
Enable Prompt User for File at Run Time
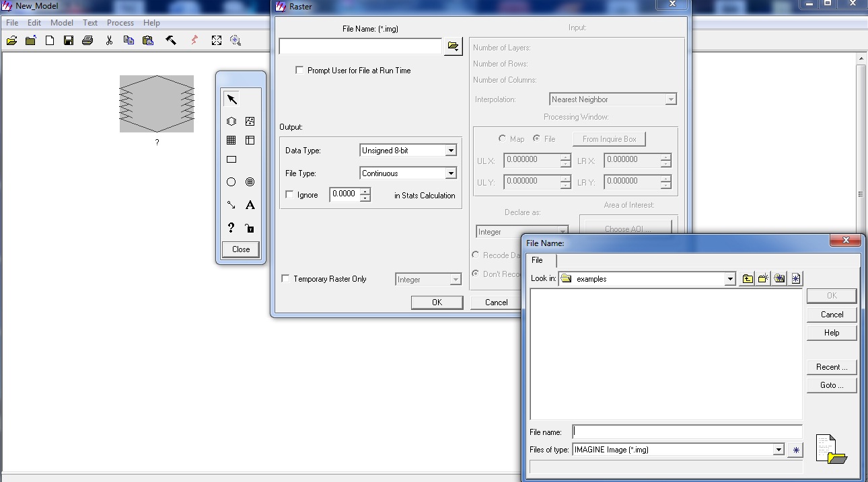tap(299, 70)
